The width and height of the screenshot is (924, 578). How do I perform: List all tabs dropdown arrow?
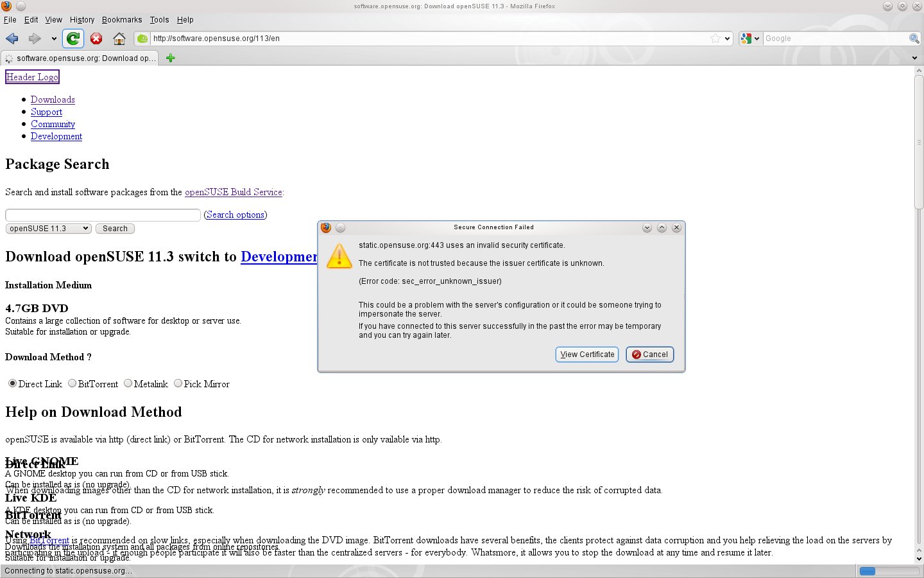[x=914, y=58]
